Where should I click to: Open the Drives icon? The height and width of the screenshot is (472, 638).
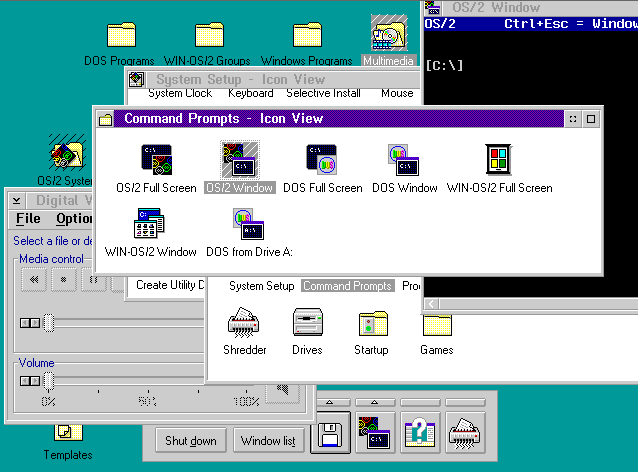pos(307,324)
